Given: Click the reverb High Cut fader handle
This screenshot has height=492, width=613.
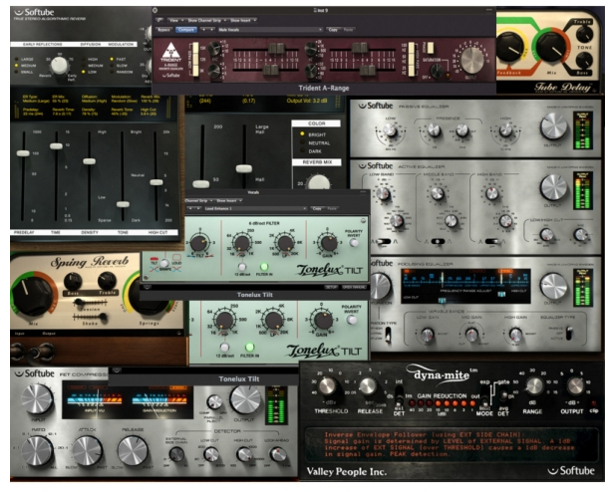Looking at the screenshot, I should pyautogui.click(x=156, y=182).
